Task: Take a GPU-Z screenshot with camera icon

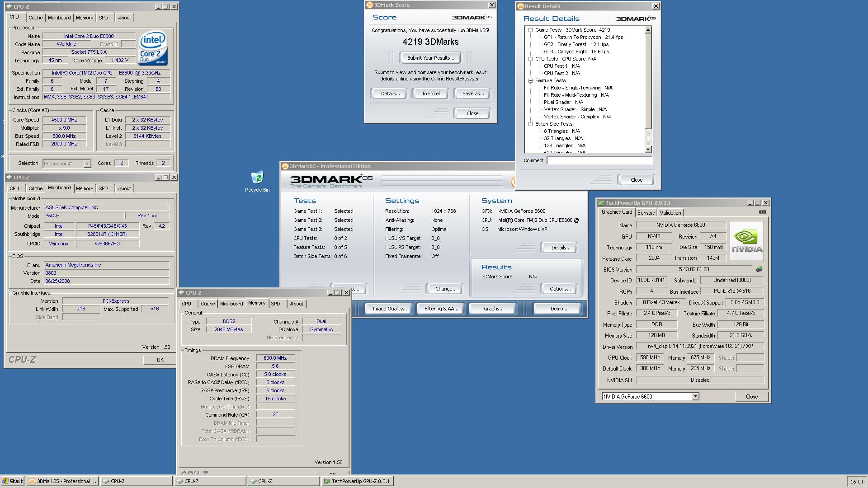Action: (x=762, y=212)
